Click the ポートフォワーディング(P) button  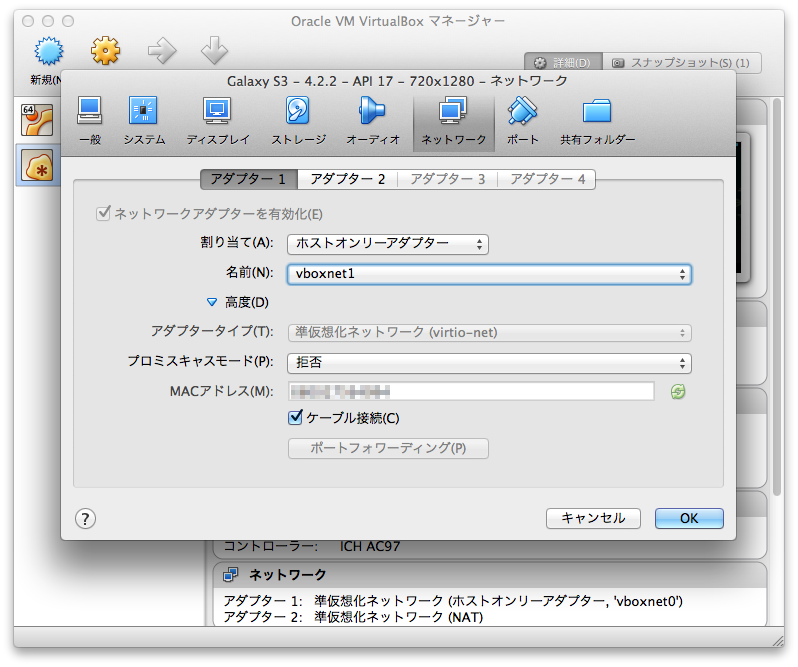point(388,448)
